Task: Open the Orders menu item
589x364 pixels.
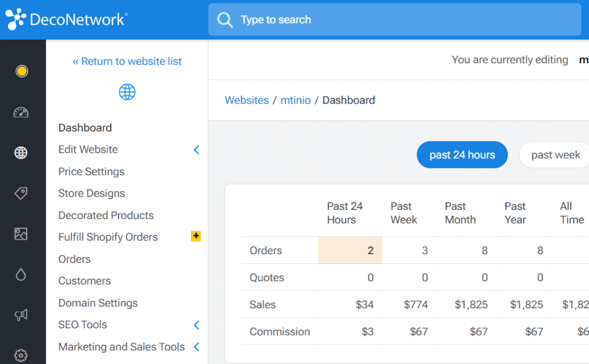Action: tap(74, 259)
